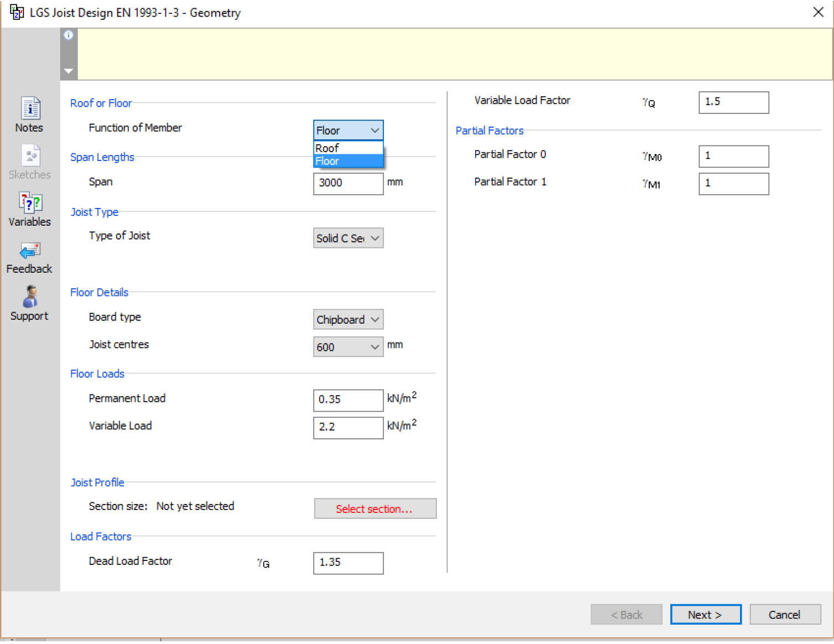Click the Cancel button
The height and width of the screenshot is (644, 834).
pos(784,615)
